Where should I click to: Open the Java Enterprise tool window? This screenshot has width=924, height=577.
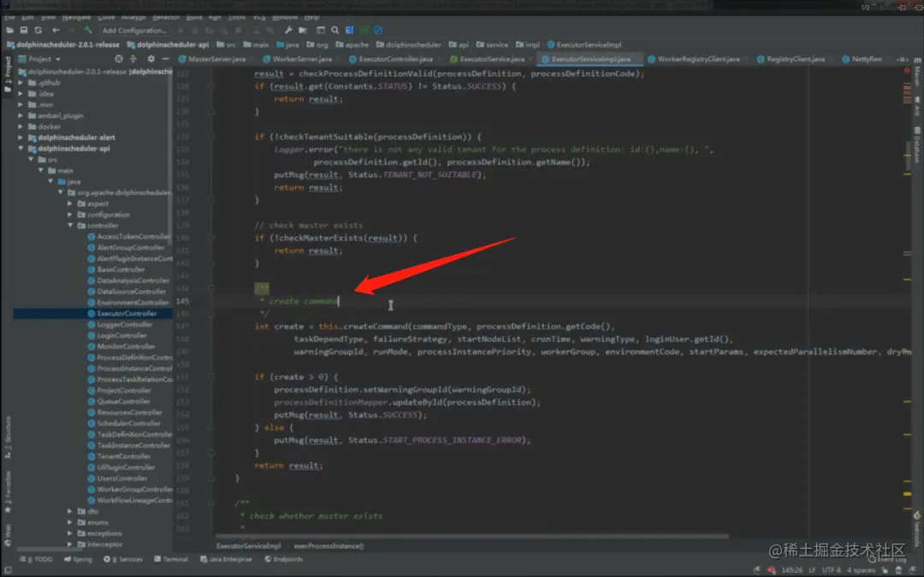[226, 559]
